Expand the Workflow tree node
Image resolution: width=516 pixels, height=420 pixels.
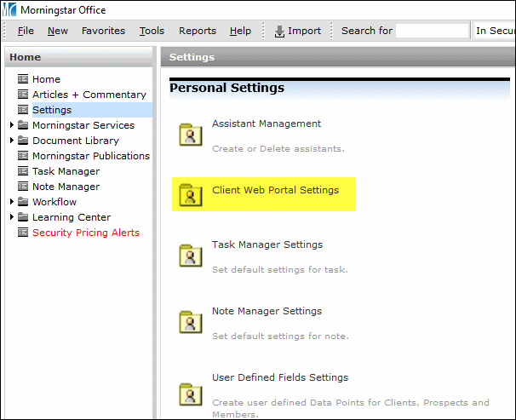click(x=12, y=202)
